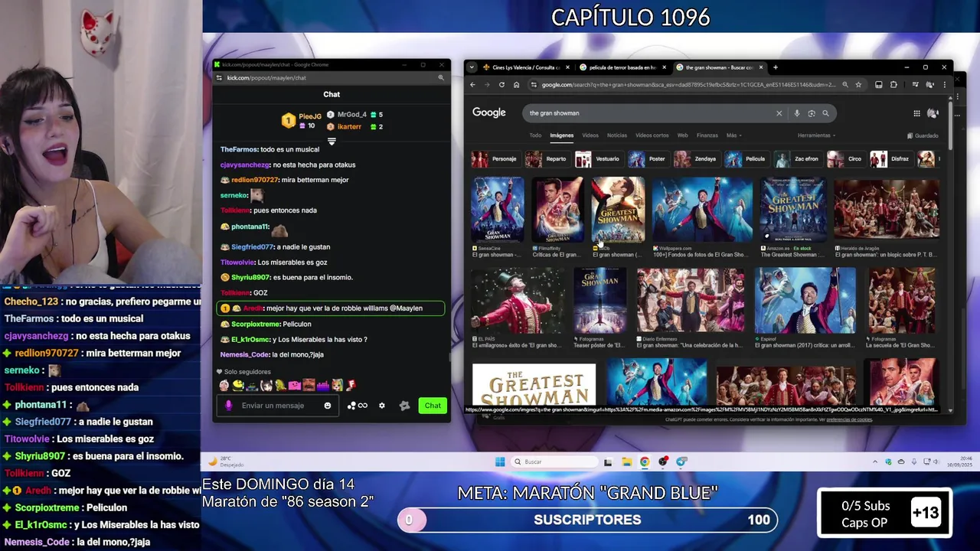Image resolution: width=980 pixels, height=551 pixels.
Task: Show hidden system tray icons
Action: click(x=875, y=461)
